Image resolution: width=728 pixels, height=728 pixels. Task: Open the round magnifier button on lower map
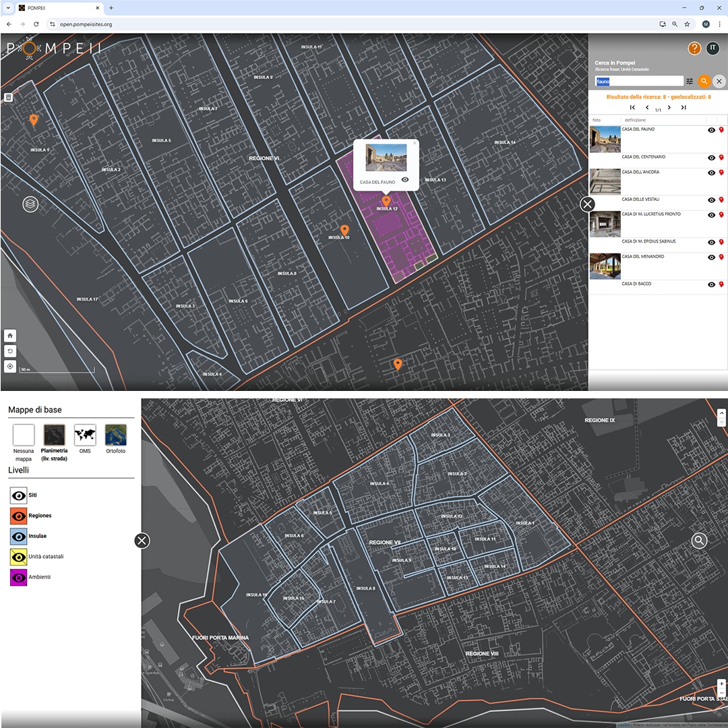[699, 541]
